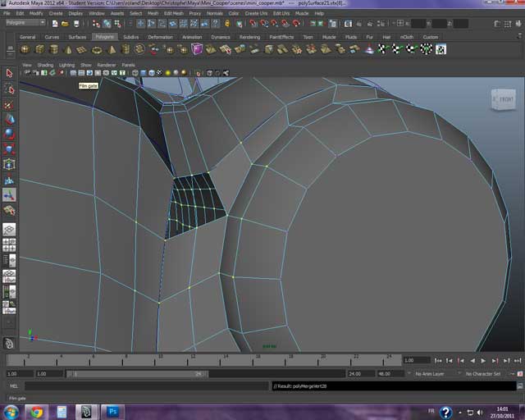Click the Open Scene folder icon
Viewport: 525px width, 420px height.
pos(65,24)
